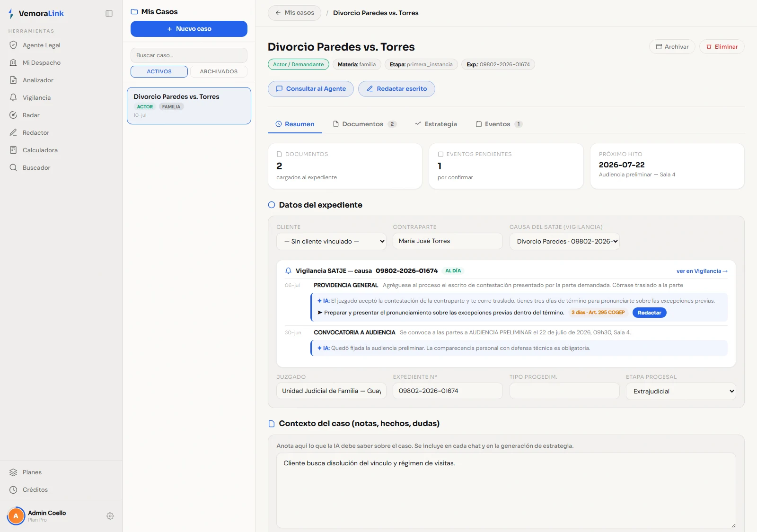The width and height of the screenshot is (757, 532).
Task: Click the document icon beside Contexto del caso
Action: 272,424
